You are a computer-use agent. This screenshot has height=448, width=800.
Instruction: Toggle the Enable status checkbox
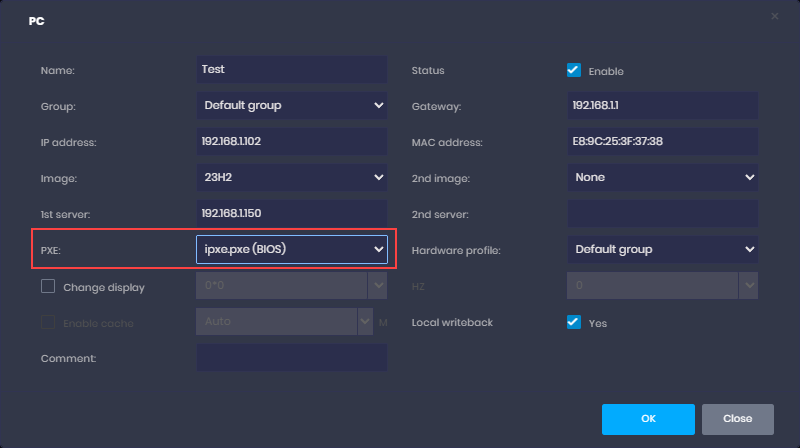574,70
